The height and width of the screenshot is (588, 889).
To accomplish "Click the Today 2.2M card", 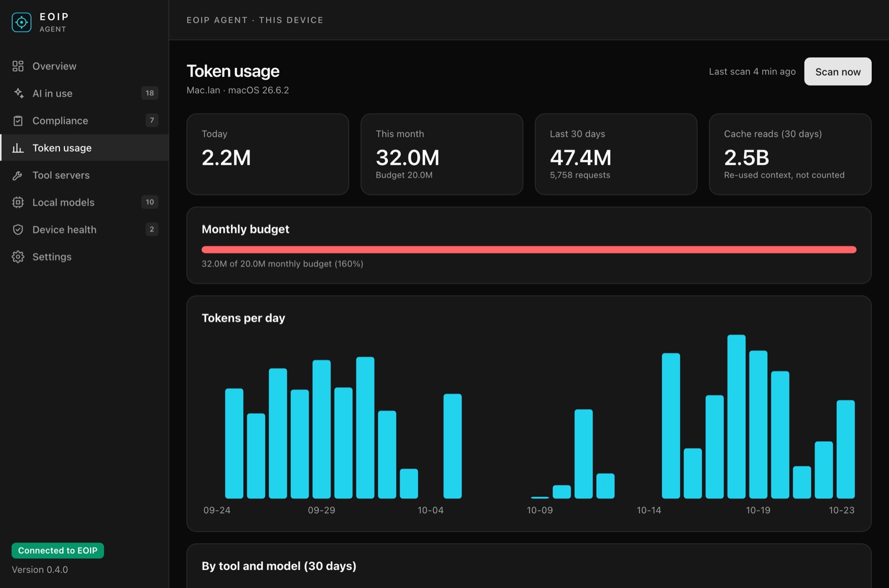I will 268,155.
